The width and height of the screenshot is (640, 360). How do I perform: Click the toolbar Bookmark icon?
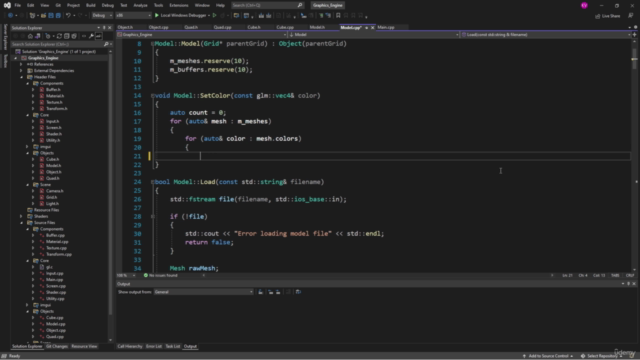point(338,16)
